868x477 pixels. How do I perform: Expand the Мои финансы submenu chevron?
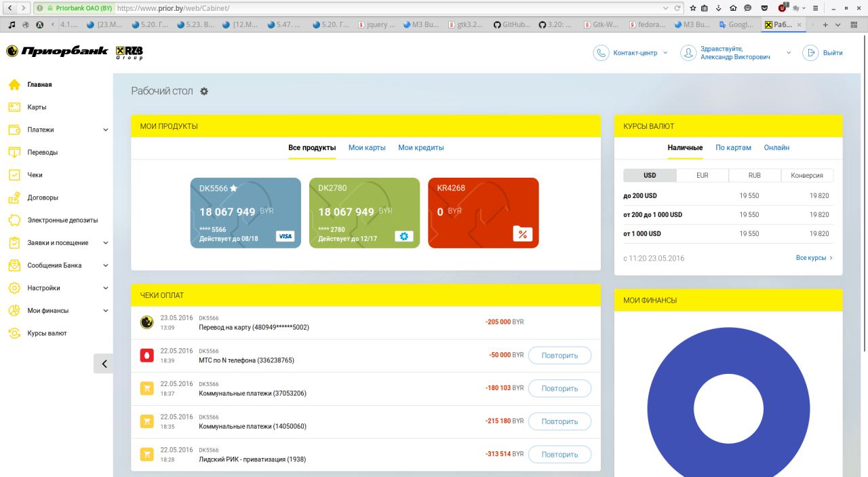coord(105,311)
